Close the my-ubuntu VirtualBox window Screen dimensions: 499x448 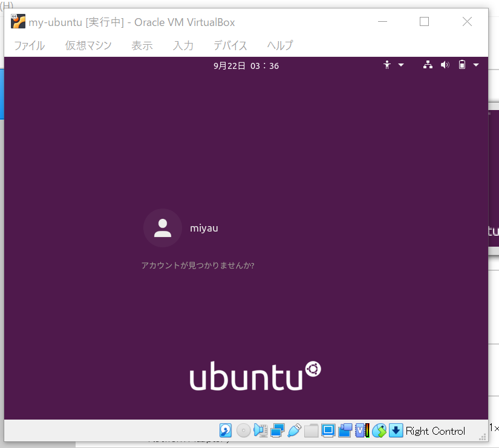(x=467, y=22)
